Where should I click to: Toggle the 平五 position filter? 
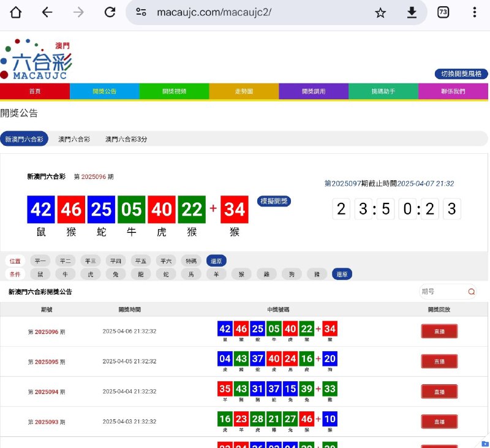141,260
